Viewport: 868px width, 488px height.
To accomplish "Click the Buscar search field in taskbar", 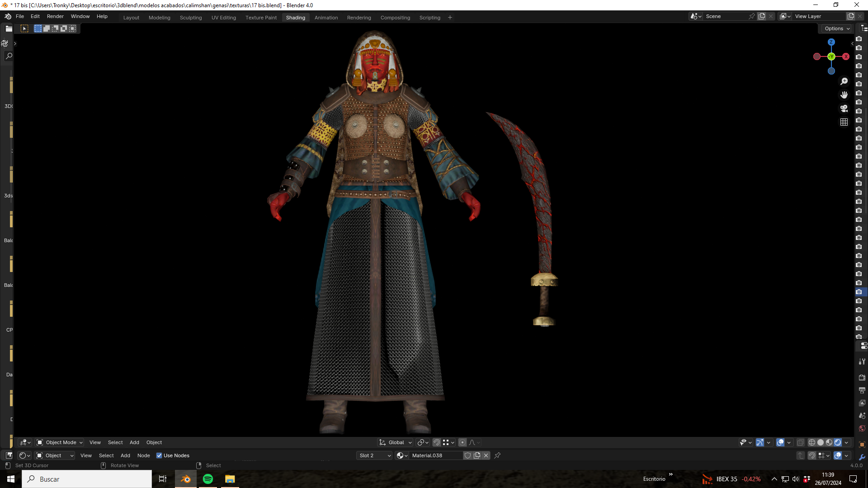I will point(87,479).
